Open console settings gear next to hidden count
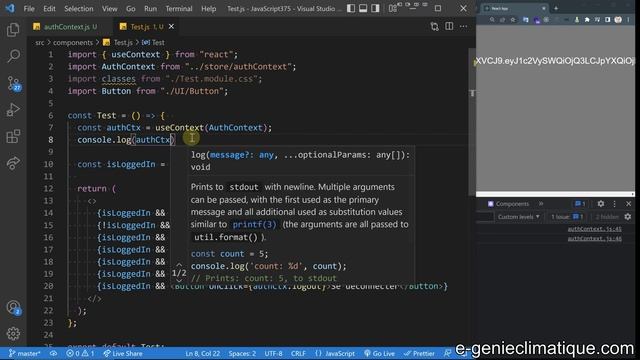Screen dimensions: 640x360 coord(628,217)
